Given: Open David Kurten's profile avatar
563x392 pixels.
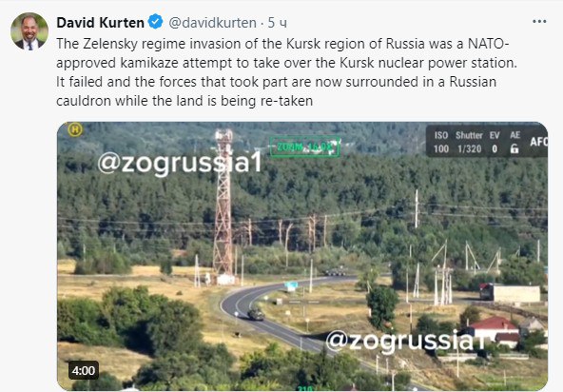Looking at the screenshot, I should pyautogui.click(x=29, y=31).
